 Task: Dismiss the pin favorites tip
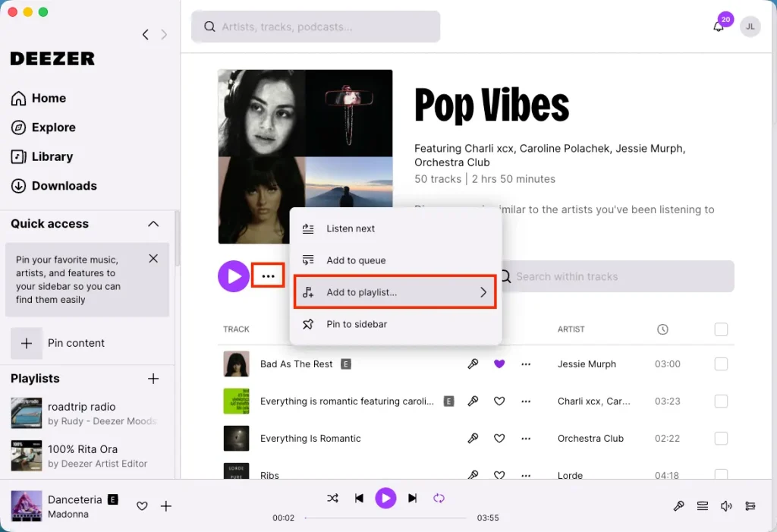[x=153, y=258]
